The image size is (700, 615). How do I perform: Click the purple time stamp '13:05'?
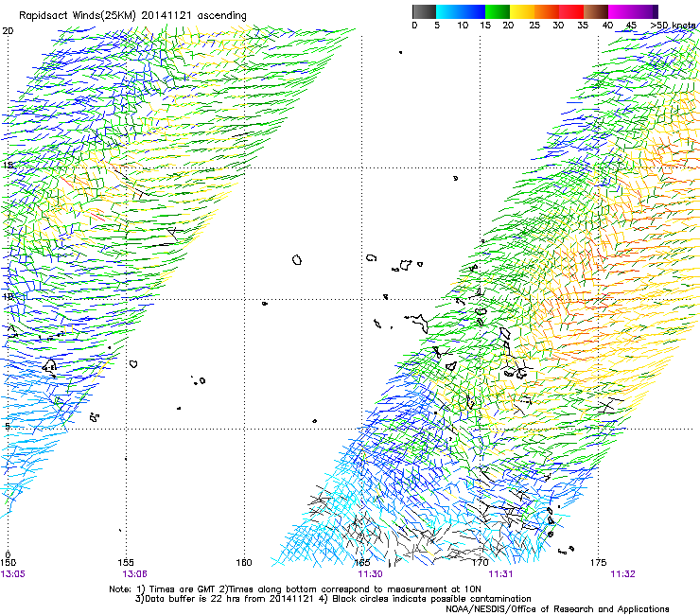click(12, 574)
